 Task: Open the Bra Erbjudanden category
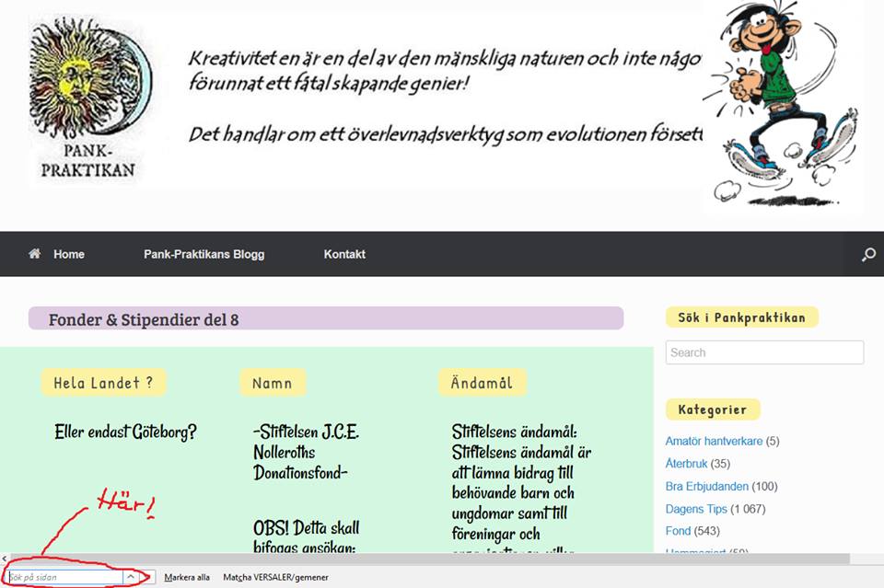coord(707,486)
